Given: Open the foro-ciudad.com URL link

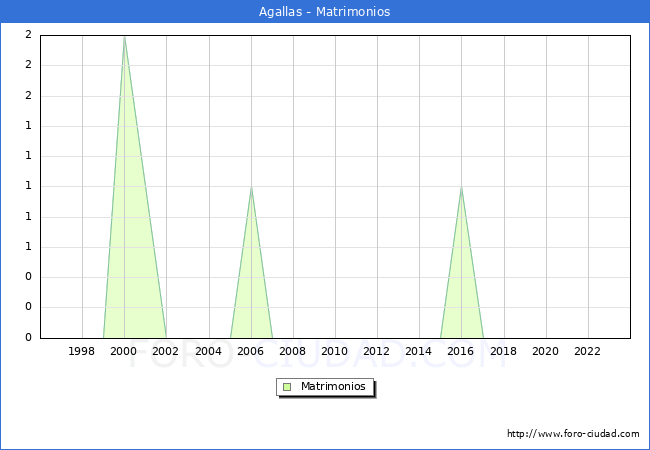Looking at the screenshot, I should (573, 434).
